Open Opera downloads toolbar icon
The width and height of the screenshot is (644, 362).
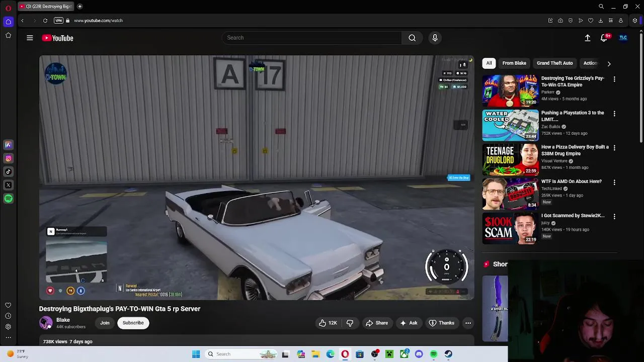click(601, 21)
